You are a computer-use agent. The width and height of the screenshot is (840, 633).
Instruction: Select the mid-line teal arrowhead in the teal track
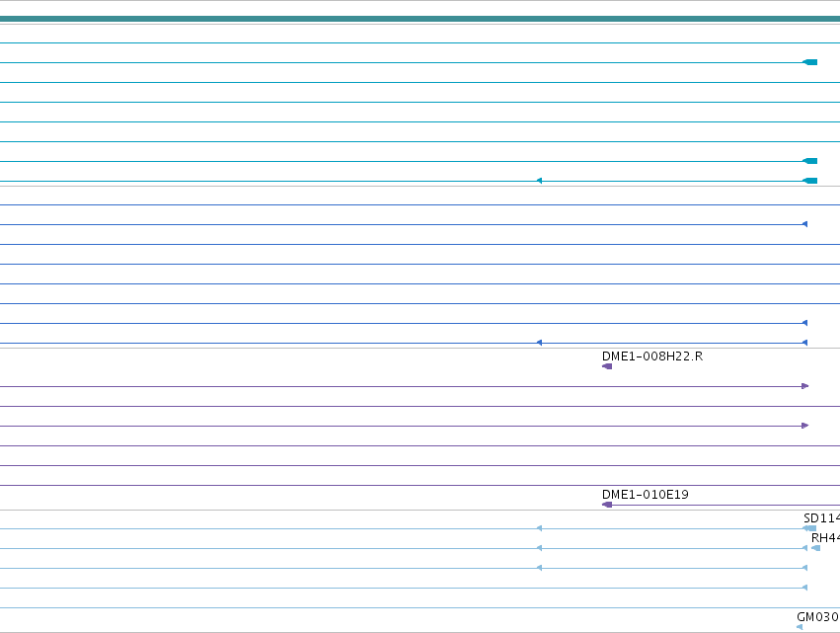pos(540,181)
